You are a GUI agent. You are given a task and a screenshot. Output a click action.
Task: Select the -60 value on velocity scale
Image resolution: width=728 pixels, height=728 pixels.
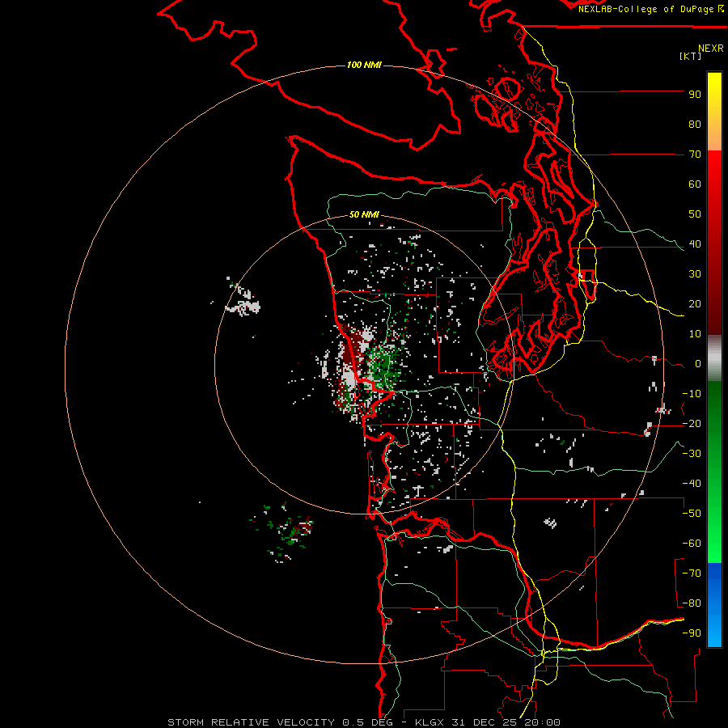point(692,544)
